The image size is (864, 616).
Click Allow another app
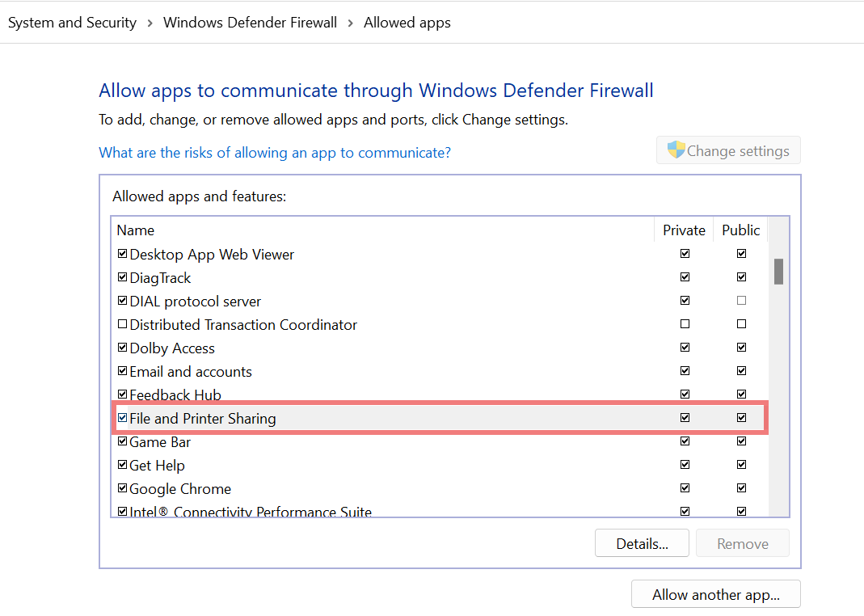pyautogui.click(x=715, y=593)
